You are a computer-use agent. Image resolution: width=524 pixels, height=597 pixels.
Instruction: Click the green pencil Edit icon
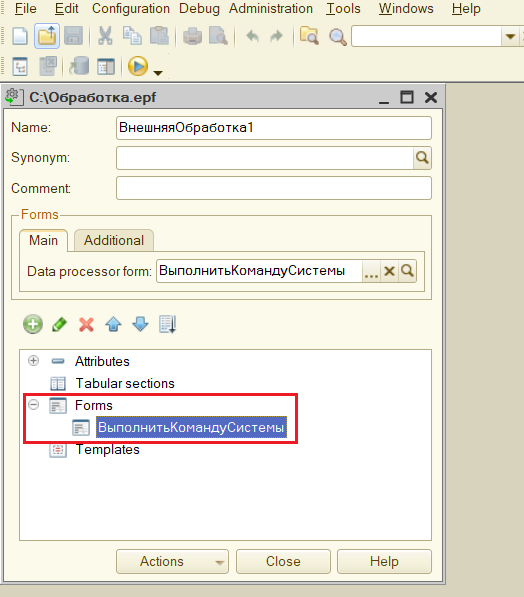coord(59,325)
